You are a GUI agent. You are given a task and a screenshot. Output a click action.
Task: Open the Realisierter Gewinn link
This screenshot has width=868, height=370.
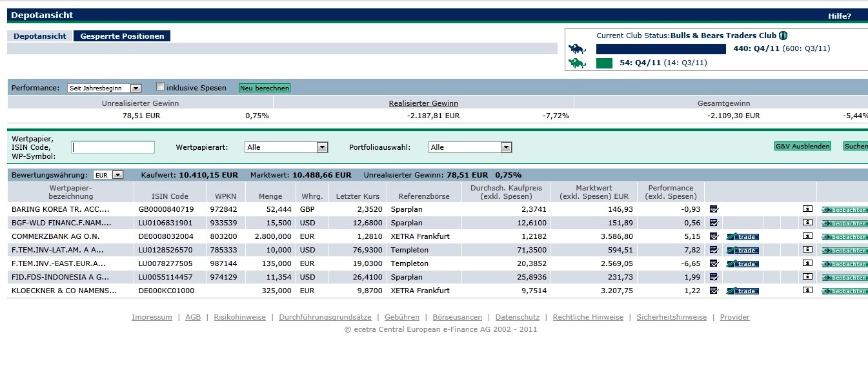point(423,103)
